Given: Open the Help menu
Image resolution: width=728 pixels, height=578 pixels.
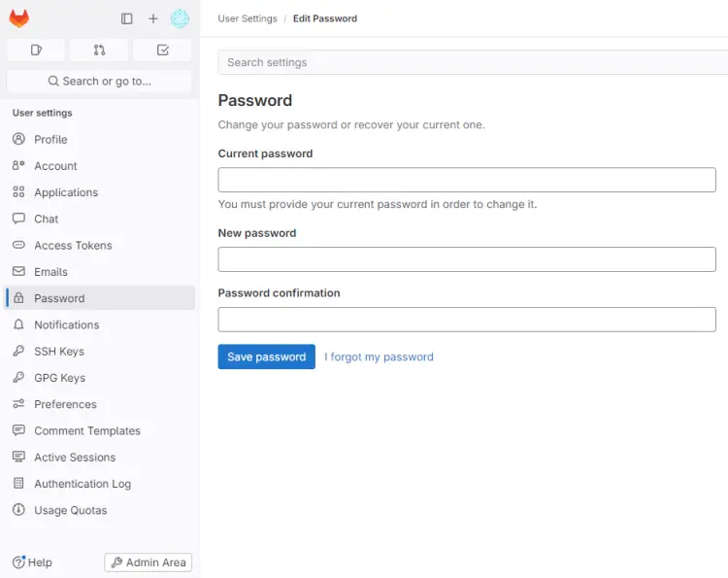Looking at the screenshot, I should coord(33,562).
